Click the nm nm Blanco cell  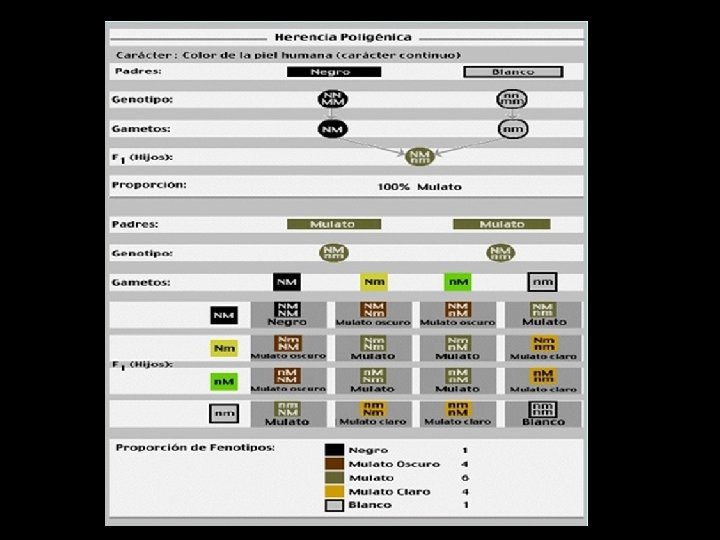tap(543, 414)
